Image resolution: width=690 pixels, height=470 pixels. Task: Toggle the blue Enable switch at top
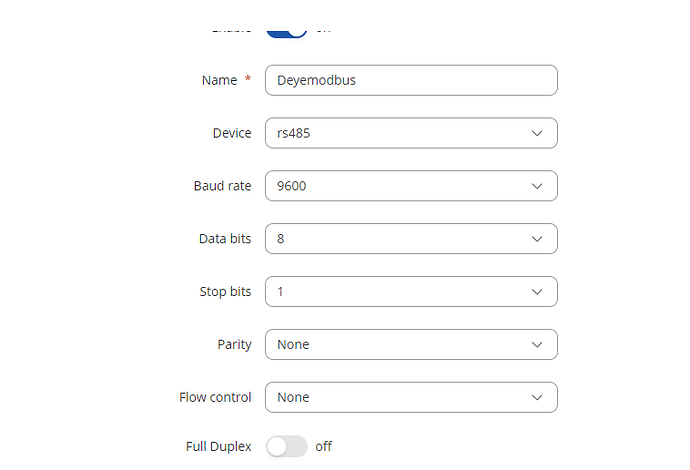point(286,32)
